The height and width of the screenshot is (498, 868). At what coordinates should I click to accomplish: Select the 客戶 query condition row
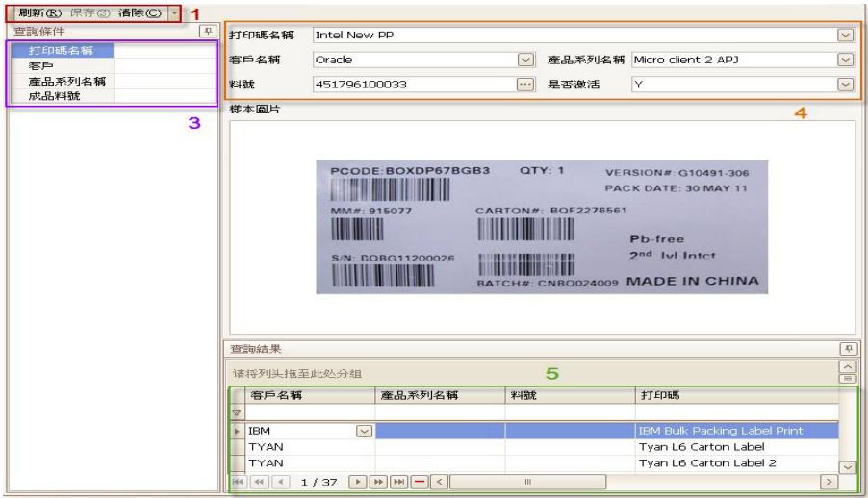point(62,65)
